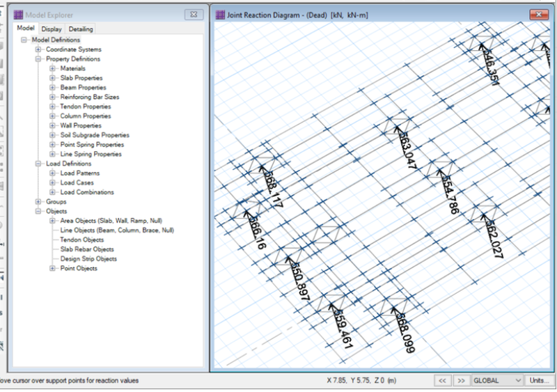Click the 554.786 reaction value
This screenshot has height=392, width=557.
(450, 195)
